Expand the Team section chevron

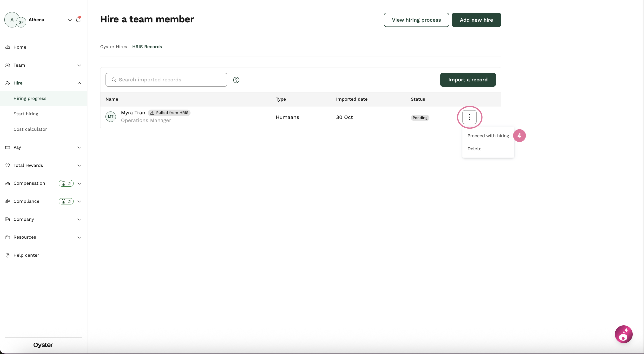tap(79, 65)
